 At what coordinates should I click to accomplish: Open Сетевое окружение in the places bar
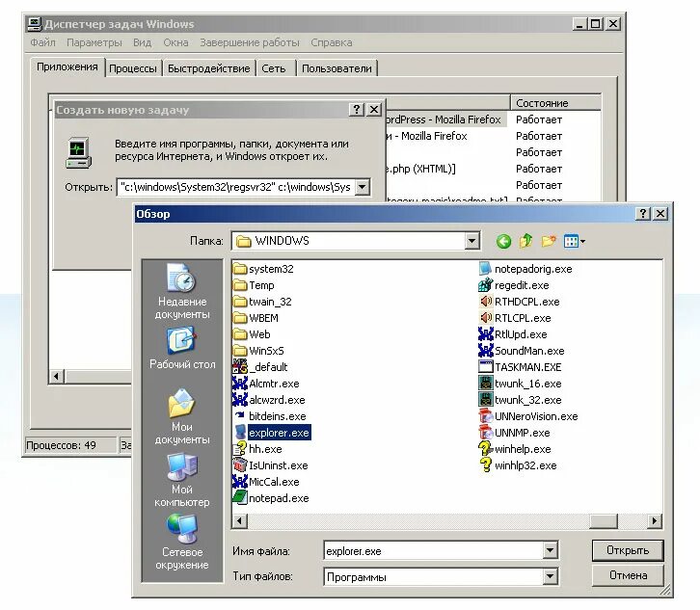(x=182, y=543)
